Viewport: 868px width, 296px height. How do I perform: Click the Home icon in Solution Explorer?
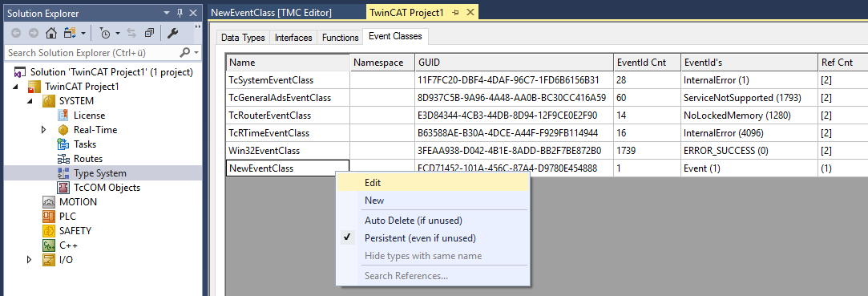coord(51,33)
